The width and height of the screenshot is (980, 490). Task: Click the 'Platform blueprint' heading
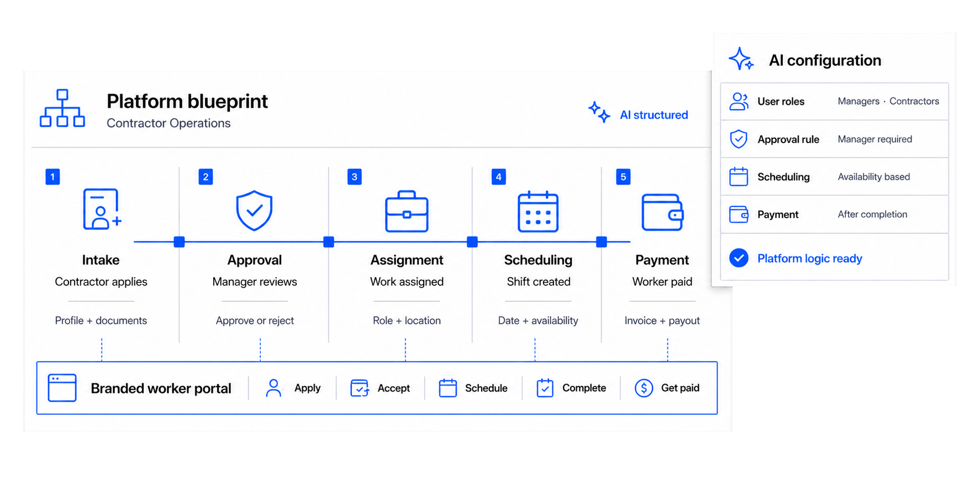pyautogui.click(x=187, y=101)
